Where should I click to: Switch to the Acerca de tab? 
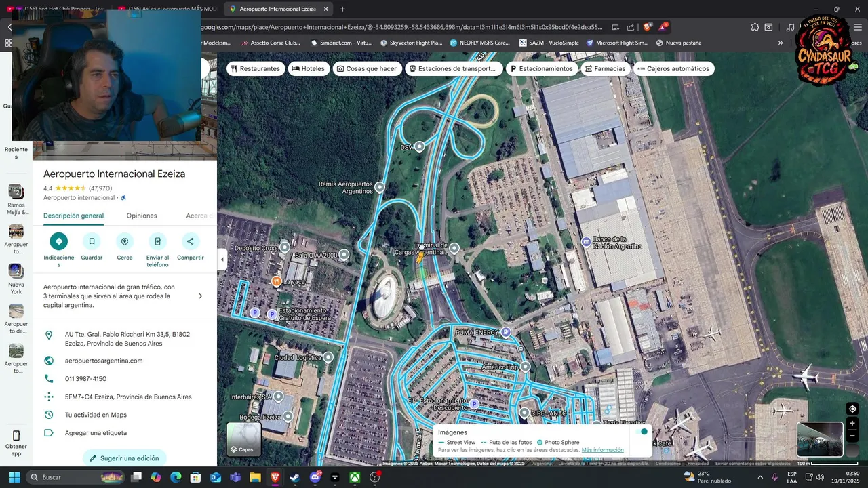199,216
